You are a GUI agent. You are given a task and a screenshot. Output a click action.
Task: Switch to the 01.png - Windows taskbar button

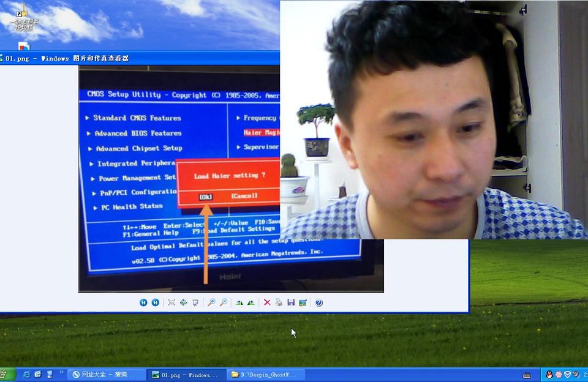coord(187,375)
